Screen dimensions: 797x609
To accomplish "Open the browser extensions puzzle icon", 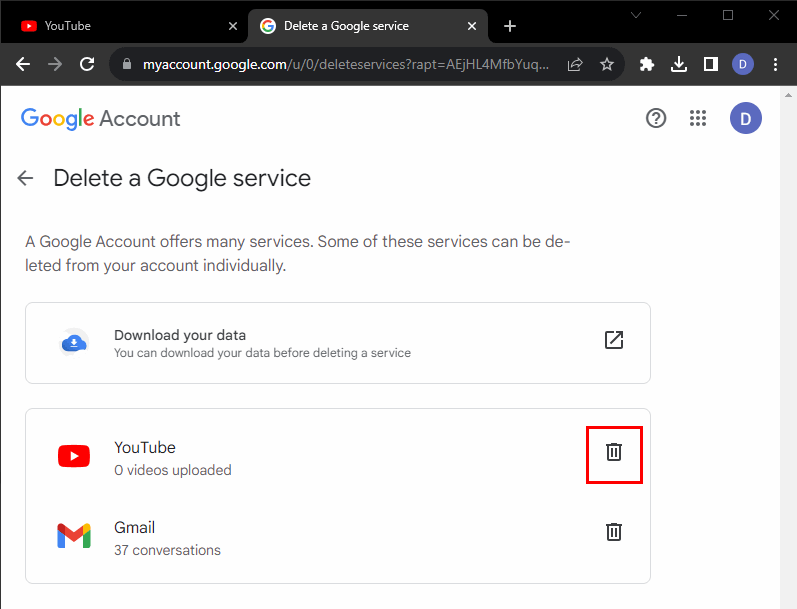I will pyautogui.click(x=647, y=64).
